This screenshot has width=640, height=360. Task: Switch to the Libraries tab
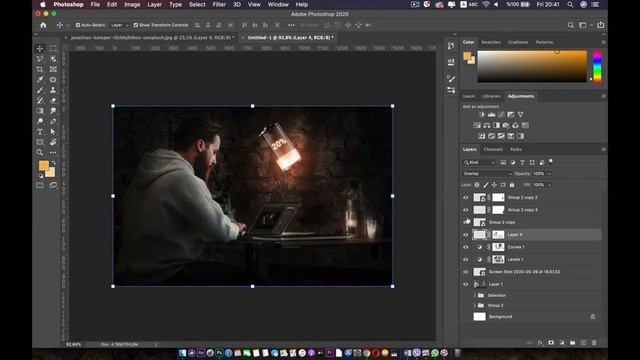(491, 96)
